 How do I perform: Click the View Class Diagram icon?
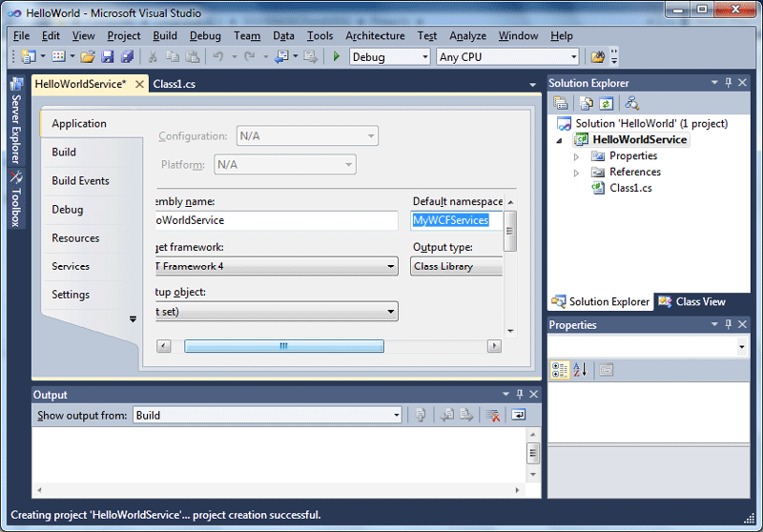pyautogui.click(x=631, y=103)
